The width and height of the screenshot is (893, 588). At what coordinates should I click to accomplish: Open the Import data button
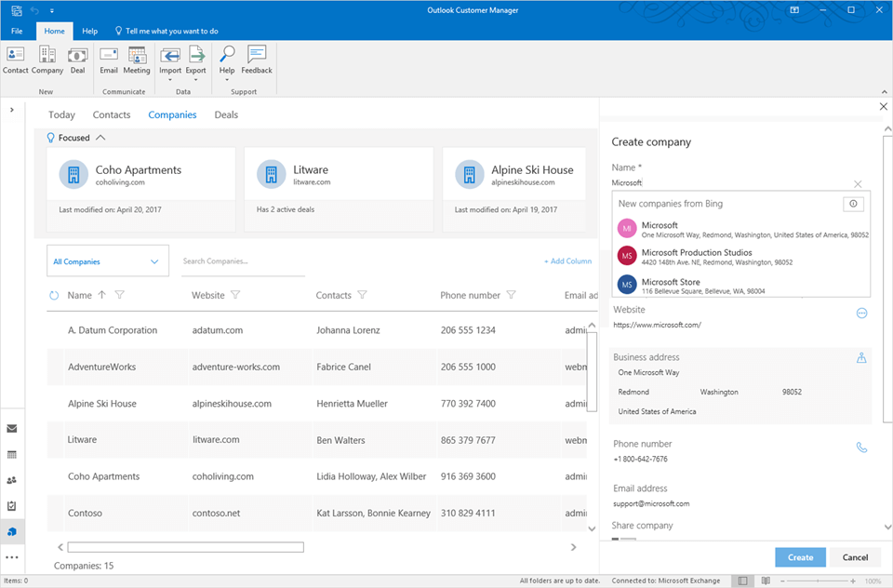click(x=169, y=62)
